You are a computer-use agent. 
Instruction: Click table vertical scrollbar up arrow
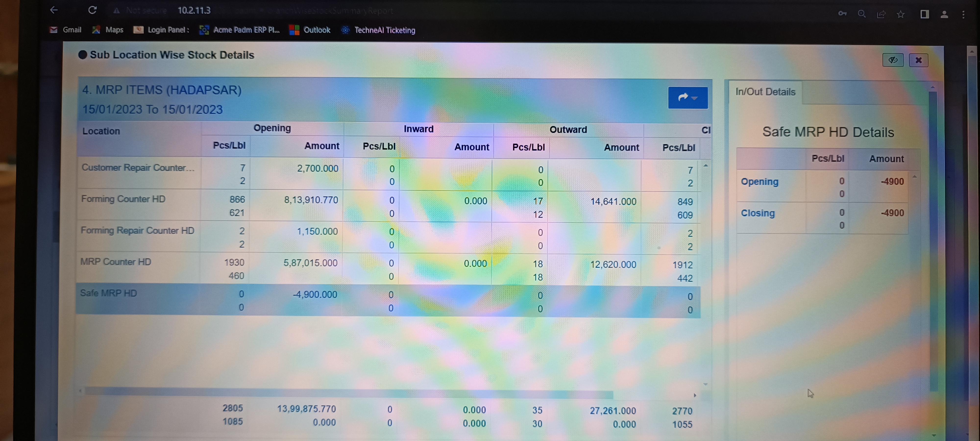(x=705, y=166)
